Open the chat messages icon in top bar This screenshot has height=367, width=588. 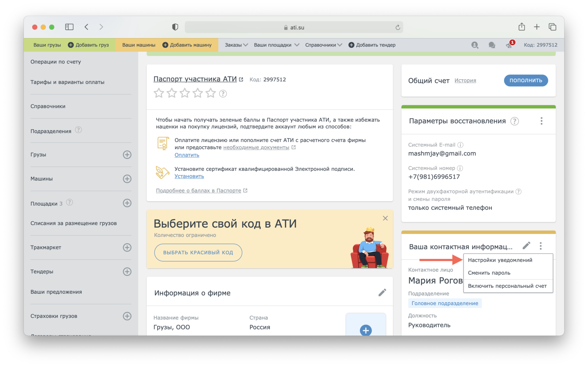click(492, 45)
